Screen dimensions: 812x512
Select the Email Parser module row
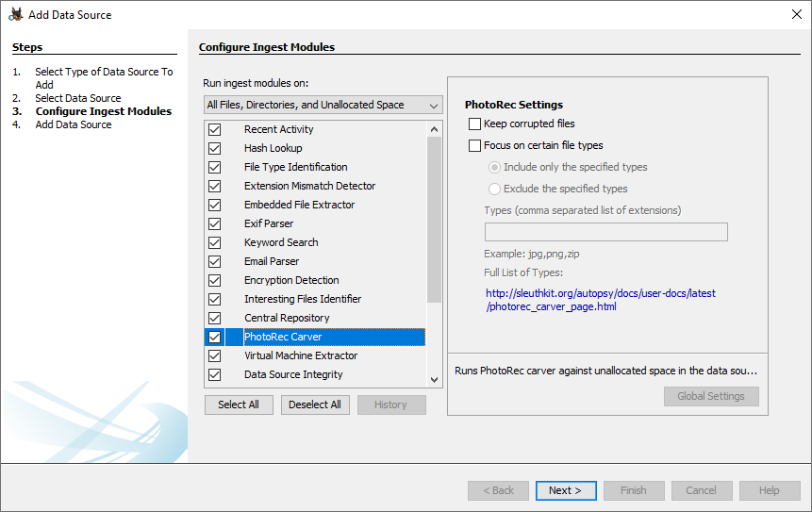coord(272,261)
